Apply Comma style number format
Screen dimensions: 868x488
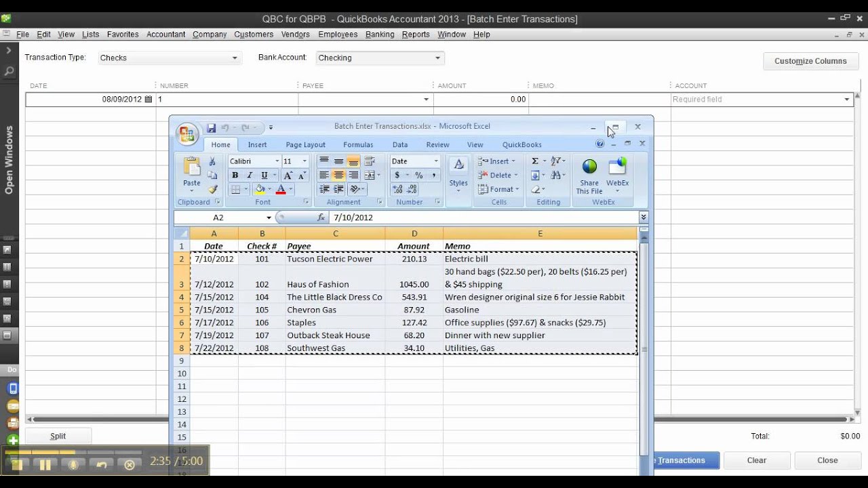433,176
